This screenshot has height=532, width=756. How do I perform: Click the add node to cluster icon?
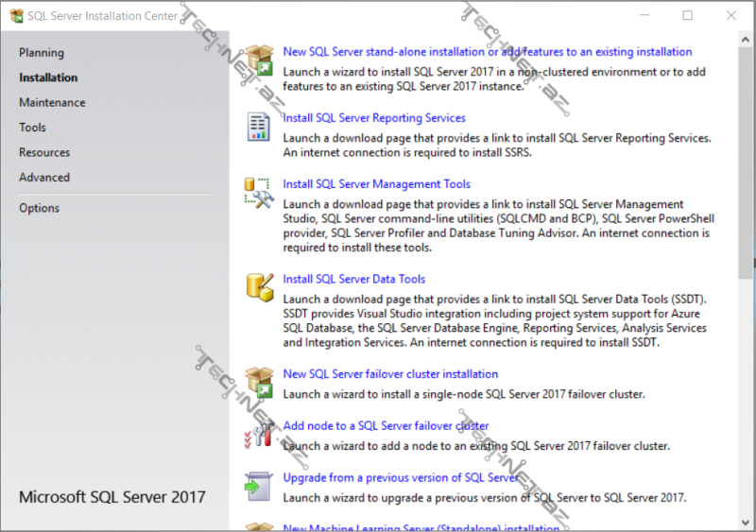pyautogui.click(x=258, y=434)
